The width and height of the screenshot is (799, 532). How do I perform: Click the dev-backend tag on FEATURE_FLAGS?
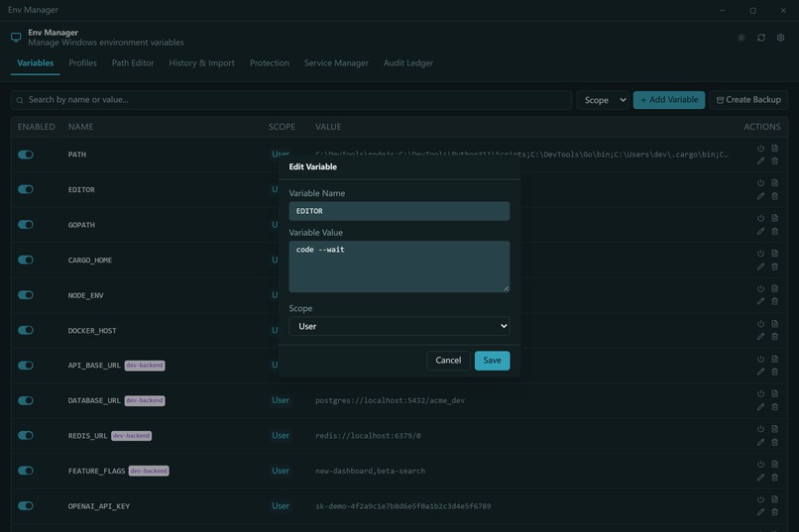tap(149, 471)
